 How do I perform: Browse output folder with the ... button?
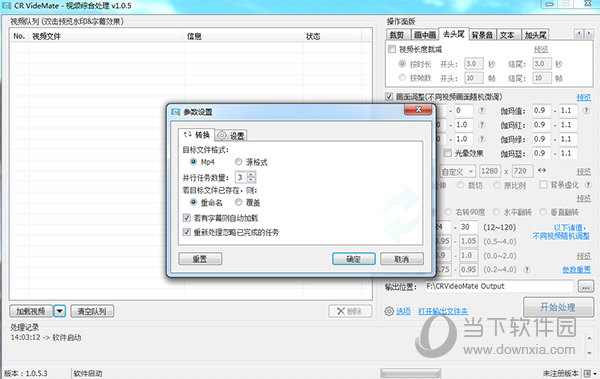coord(585,286)
